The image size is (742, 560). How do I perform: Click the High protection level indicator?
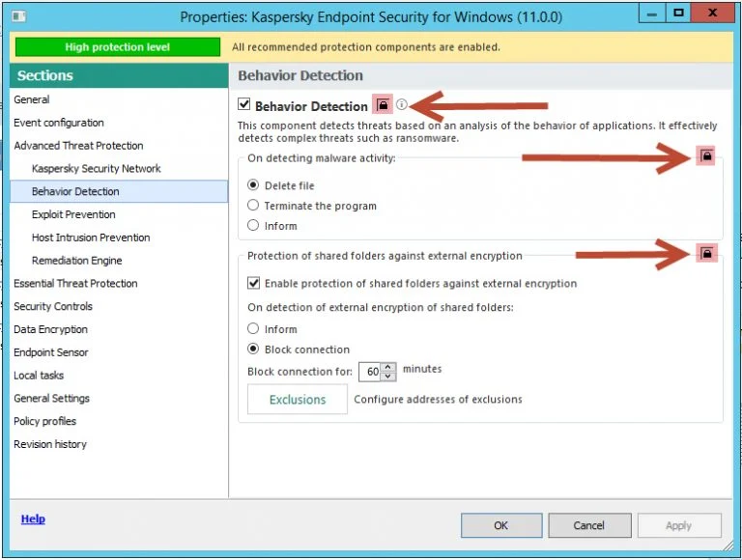[117, 46]
